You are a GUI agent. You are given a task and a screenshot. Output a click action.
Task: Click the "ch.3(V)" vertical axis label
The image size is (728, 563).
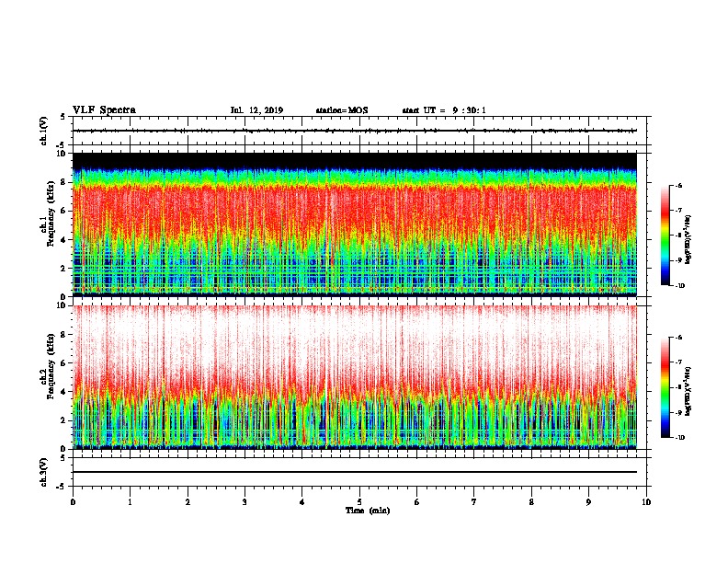click(x=43, y=472)
